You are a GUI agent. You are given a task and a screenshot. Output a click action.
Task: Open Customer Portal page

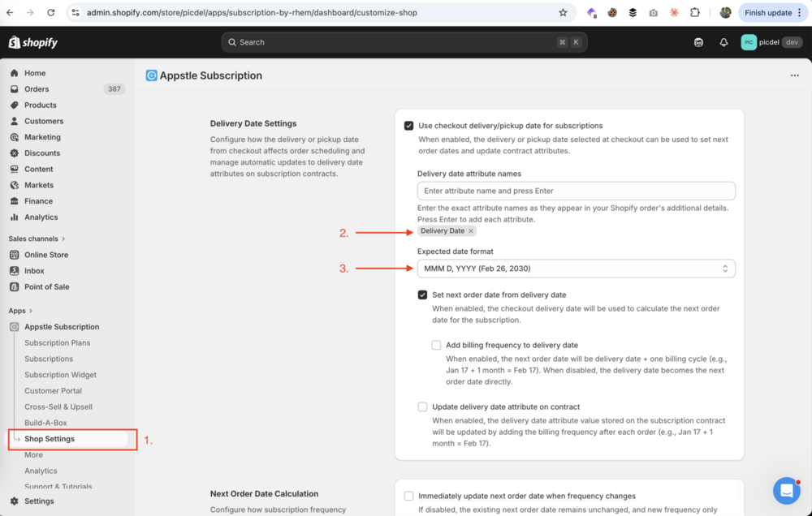pyautogui.click(x=53, y=391)
